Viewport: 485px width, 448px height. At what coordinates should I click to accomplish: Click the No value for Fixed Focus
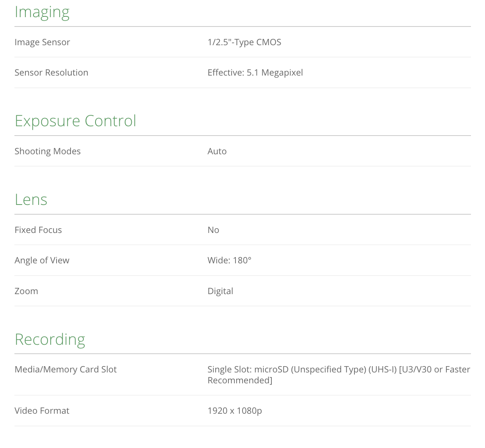[213, 230]
